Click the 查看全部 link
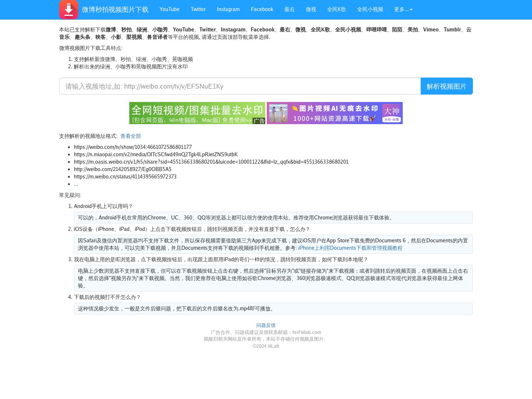The height and width of the screenshot is (399, 532). (x=131, y=136)
